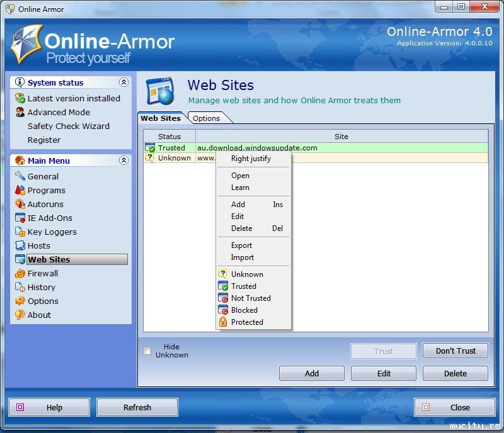Select Learn in the context menu
504x433 pixels.
point(254,188)
